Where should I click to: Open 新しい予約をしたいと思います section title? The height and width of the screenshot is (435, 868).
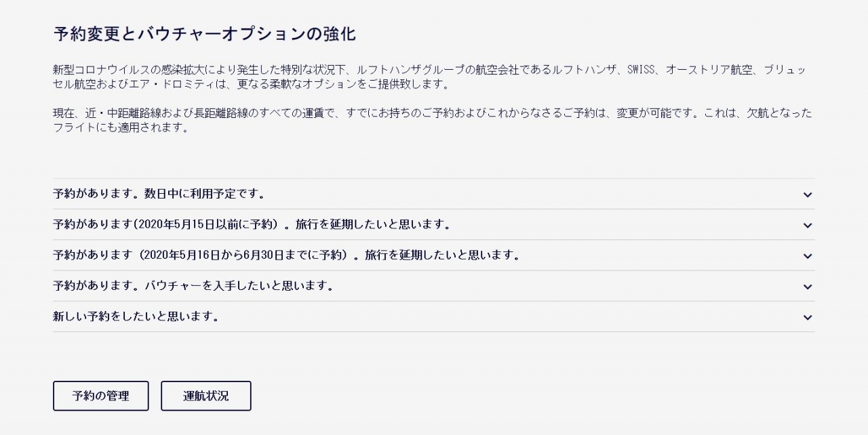pos(136,316)
